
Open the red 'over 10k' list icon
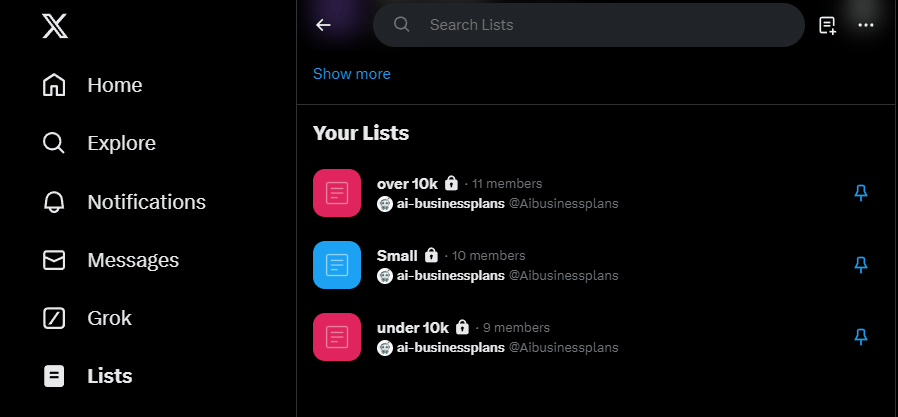[337, 193]
